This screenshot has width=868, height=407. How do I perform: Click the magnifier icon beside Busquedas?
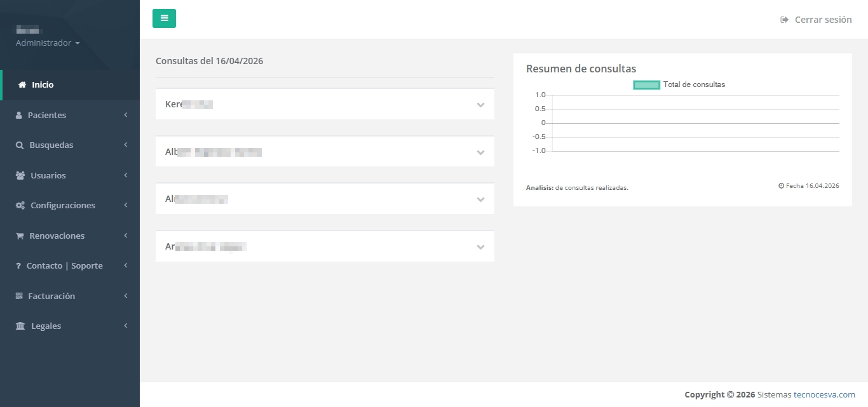coord(20,145)
